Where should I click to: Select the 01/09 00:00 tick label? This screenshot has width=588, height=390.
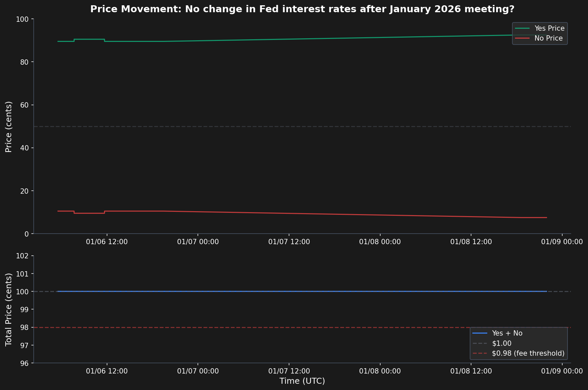[x=563, y=242]
